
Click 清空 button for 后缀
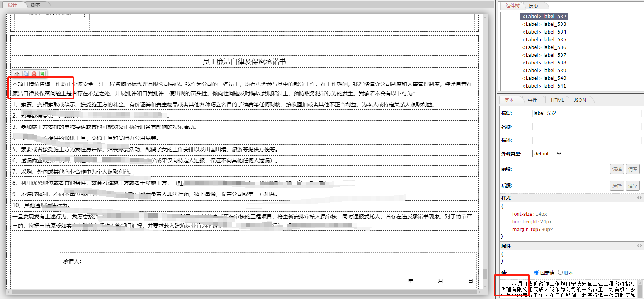pyautogui.click(x=633, y=186)
